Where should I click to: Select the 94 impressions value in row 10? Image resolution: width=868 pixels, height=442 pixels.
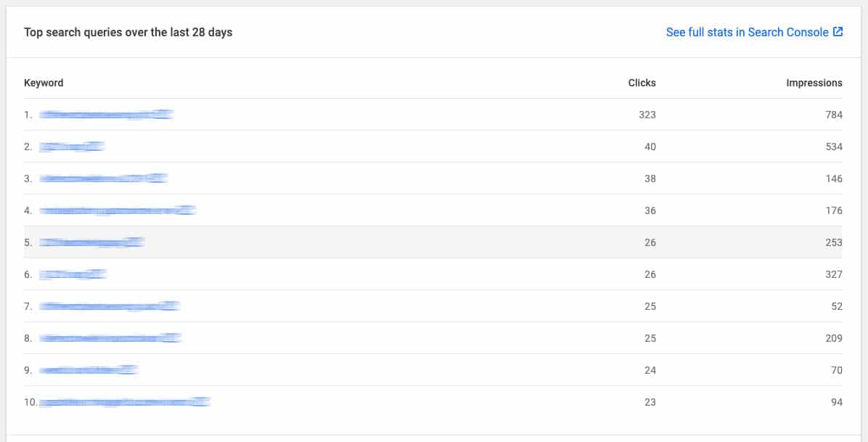click(x=837, y=402)
